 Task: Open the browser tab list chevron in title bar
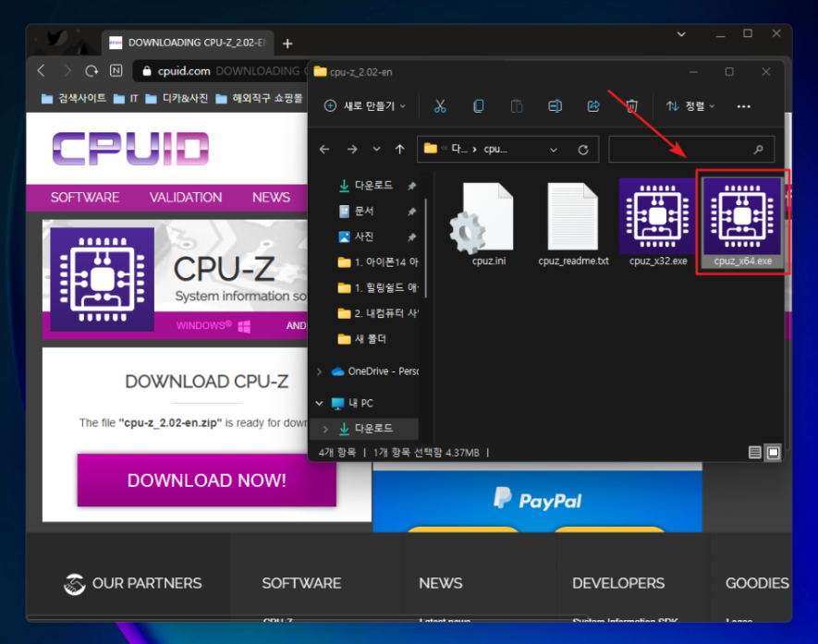click(x=681, y=34)
